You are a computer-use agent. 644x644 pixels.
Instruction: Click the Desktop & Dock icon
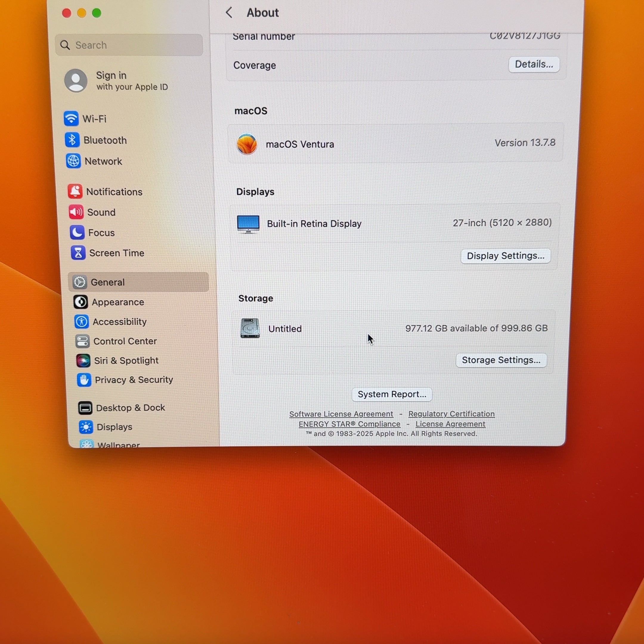click(85, 408)
